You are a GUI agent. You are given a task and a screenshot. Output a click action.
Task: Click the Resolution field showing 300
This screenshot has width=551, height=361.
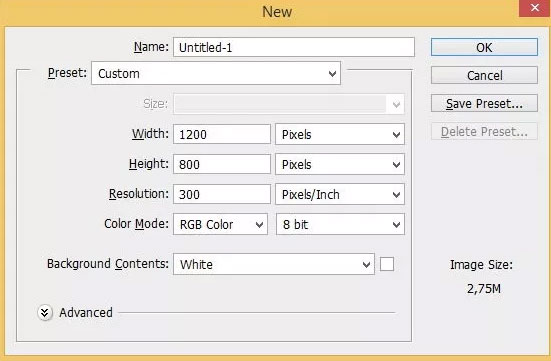pos(222,194)
